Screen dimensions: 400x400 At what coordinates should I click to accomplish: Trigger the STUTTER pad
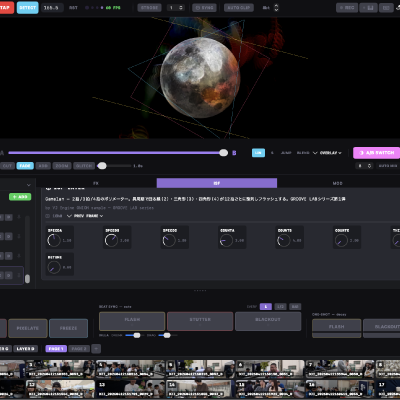pyautogui.click(x=200, y=321)
